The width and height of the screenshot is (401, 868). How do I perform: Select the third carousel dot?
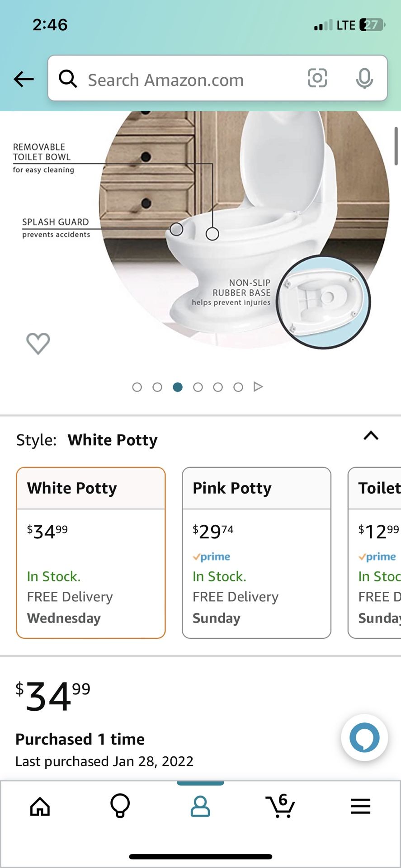click(x=178, y=387)
